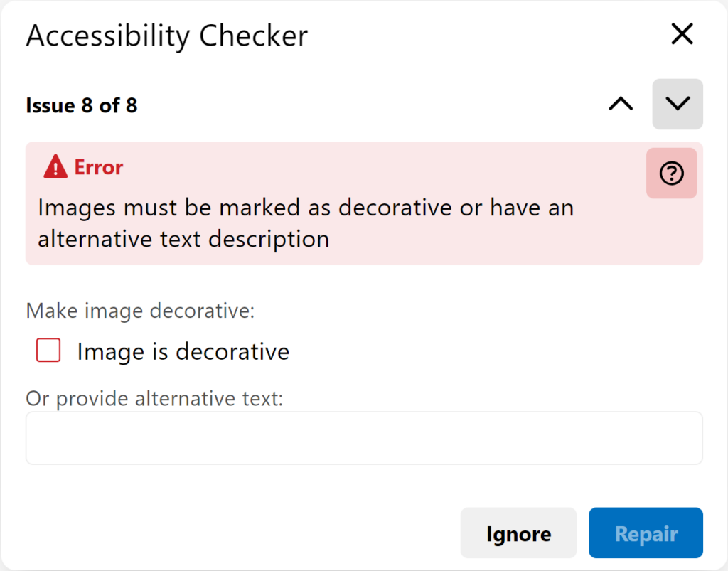Click the Issue 8 of 8 header
This screenshot has width=728, height=571.
tap(81, 105)
